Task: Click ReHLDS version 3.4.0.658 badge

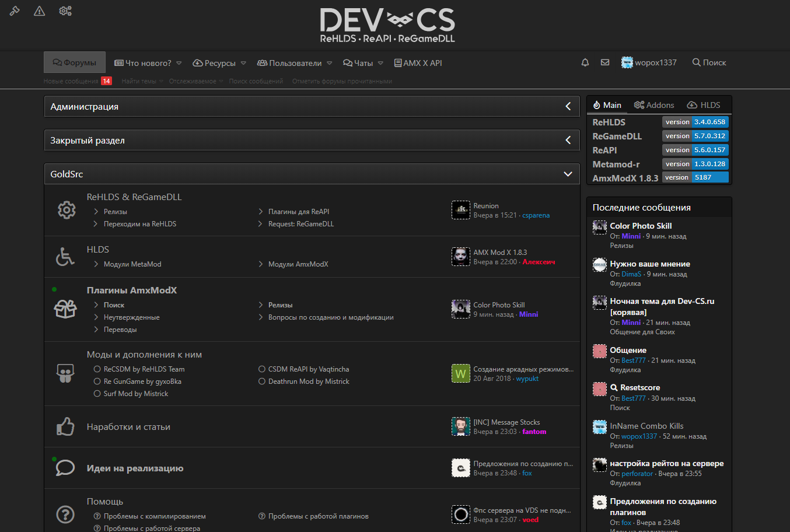Action: point(695,122)
